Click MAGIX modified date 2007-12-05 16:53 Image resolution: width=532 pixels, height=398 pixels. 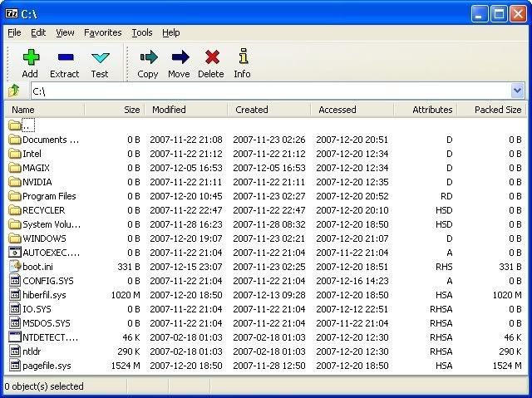[186, 168]
